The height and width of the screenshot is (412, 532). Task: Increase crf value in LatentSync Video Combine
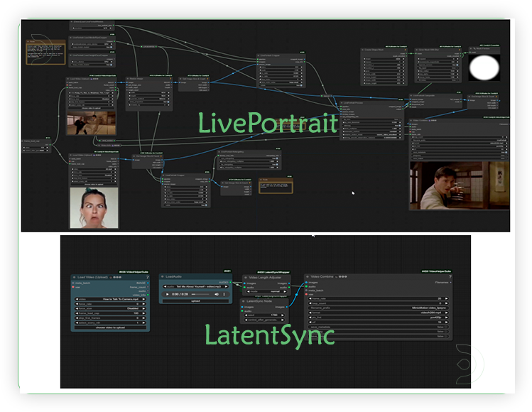[447, 322]
